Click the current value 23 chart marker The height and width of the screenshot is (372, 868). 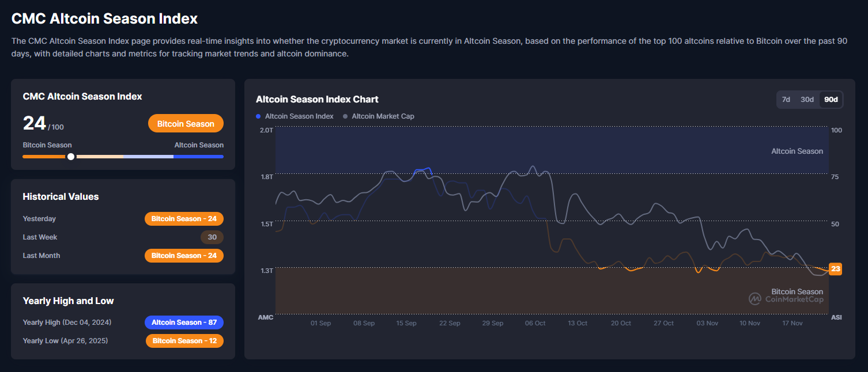point(836,269)
